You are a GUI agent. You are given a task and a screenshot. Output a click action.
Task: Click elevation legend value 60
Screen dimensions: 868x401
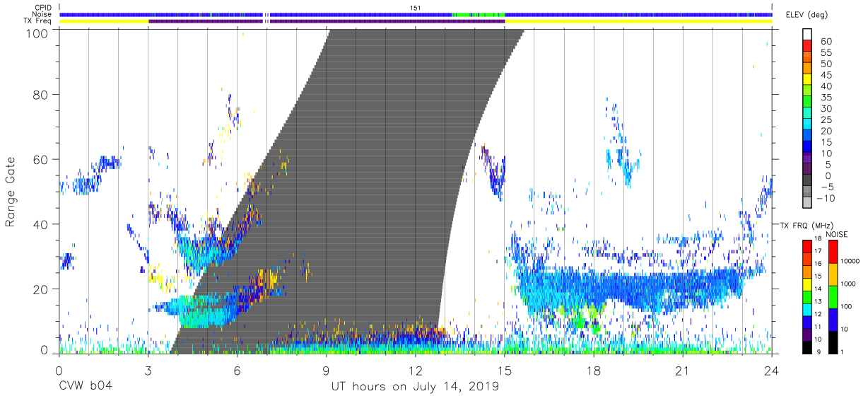826,41
